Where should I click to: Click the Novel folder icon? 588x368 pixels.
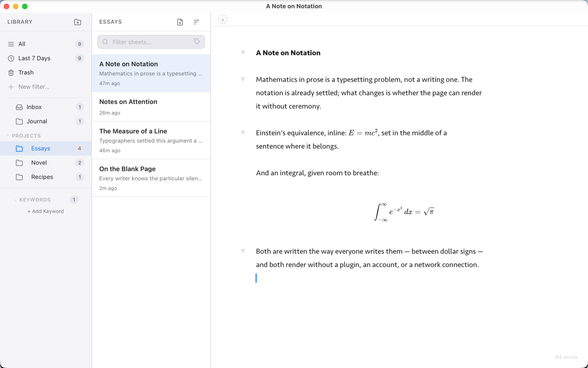pos(19,163)
